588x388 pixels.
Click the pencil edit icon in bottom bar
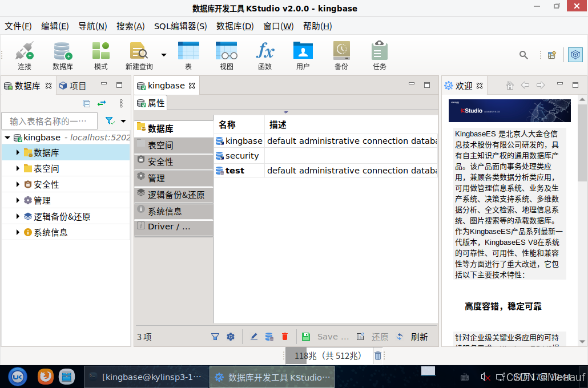pos(254,337)
